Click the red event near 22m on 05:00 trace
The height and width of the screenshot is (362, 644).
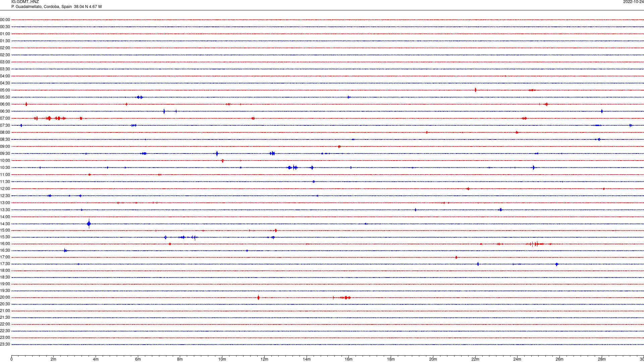point(475,90)
